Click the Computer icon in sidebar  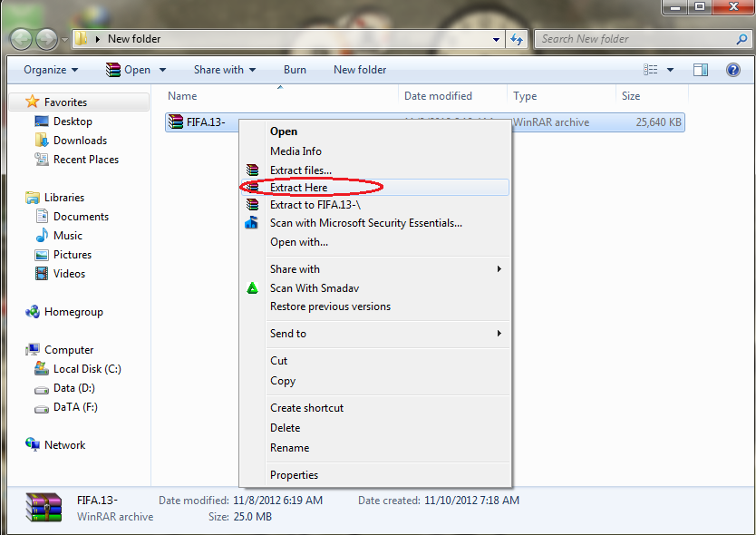(x=33, y=349)
